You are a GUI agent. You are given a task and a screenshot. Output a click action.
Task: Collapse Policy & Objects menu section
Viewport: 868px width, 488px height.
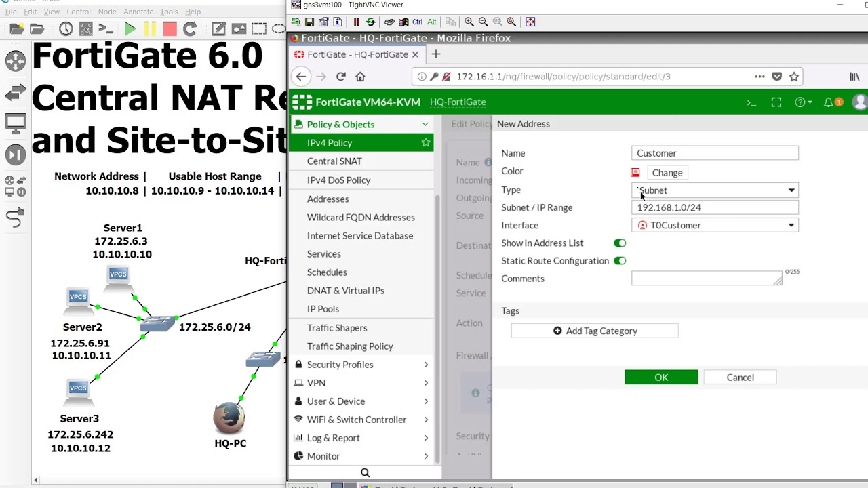(x=361, y=124)
